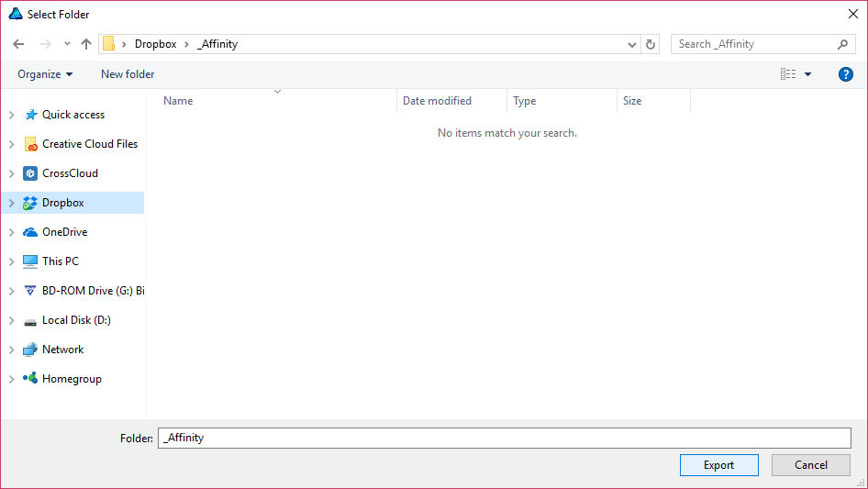Expand the Network tree node
Screen dimensions: 868x489
pos(11,350)
